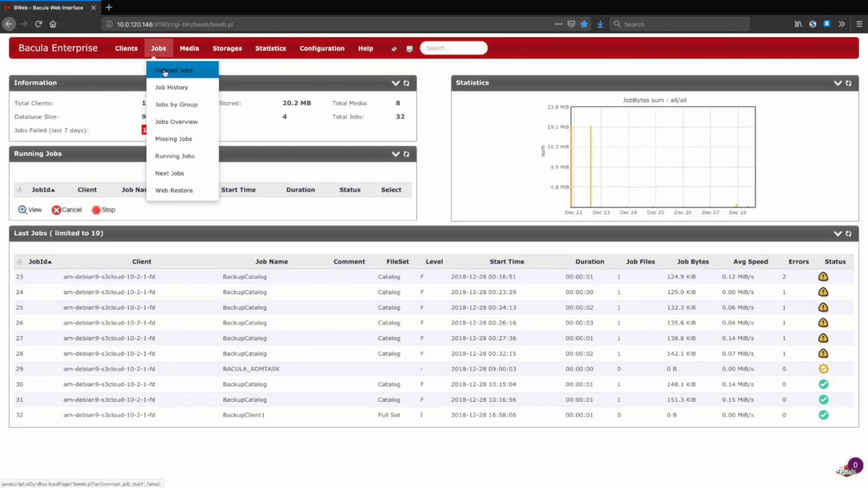The height and width of the screenshot is (488, 868).
Task: Click the browser back arrow
Action: coord(9,24)
